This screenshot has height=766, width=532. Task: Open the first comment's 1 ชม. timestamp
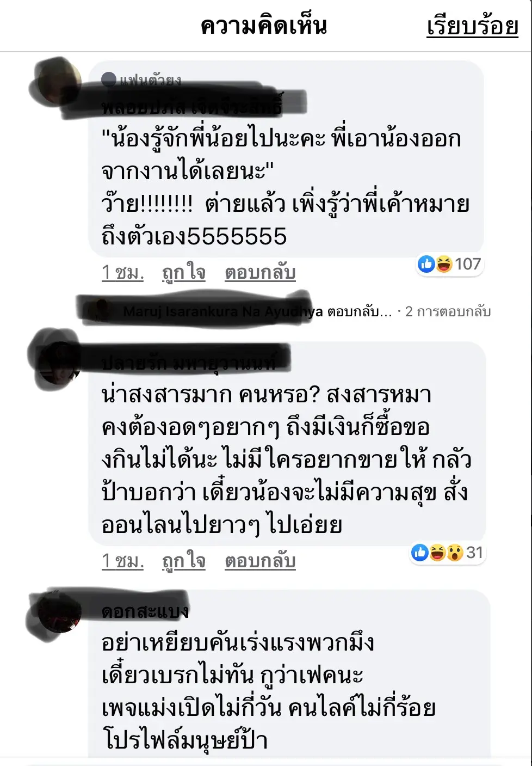[x=123, y=272]
